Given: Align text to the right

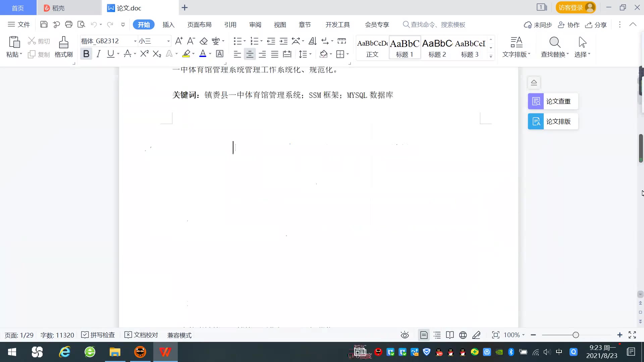Looking at the screenshot, I should point(262,54).
